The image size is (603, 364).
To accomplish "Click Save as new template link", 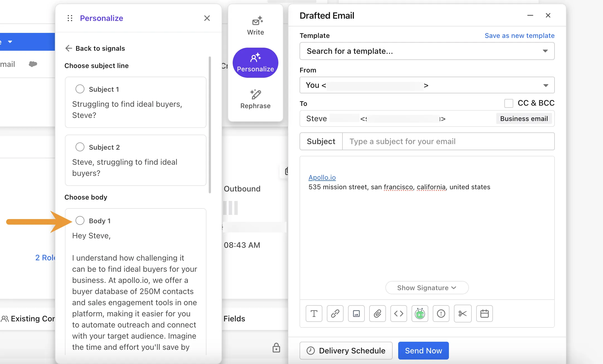I will [520, 35].
